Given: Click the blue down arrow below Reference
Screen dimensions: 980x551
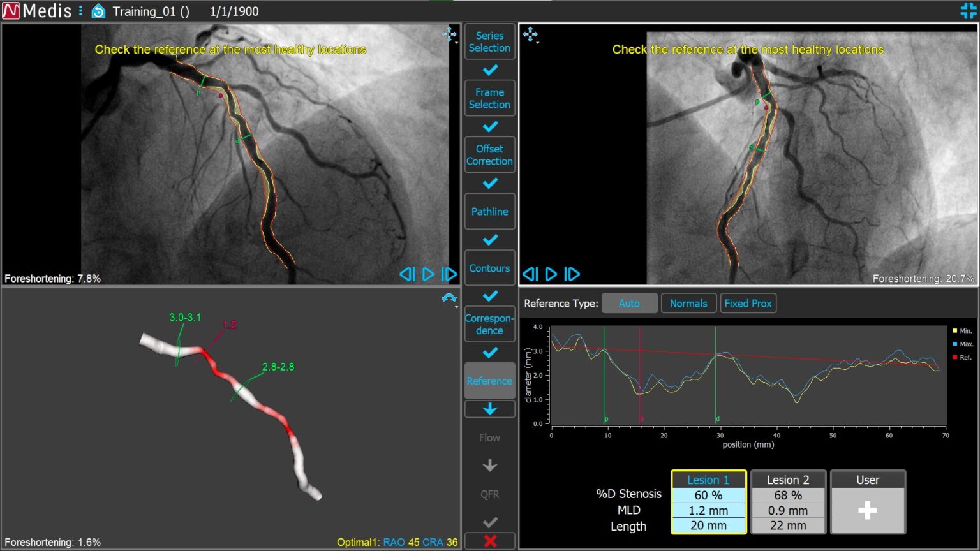Looking at the screenshot, I should (x=489, y=409).
